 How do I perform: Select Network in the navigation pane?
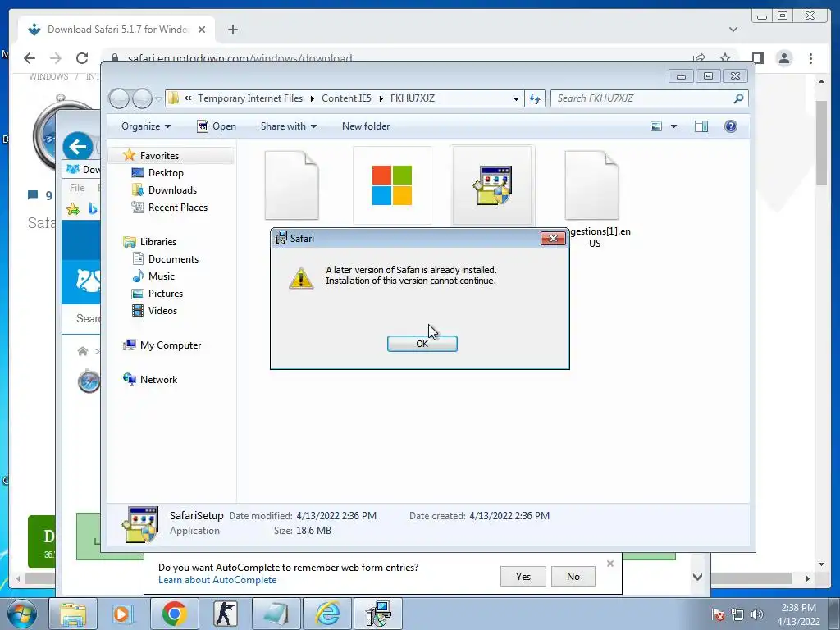pos(158,379)
